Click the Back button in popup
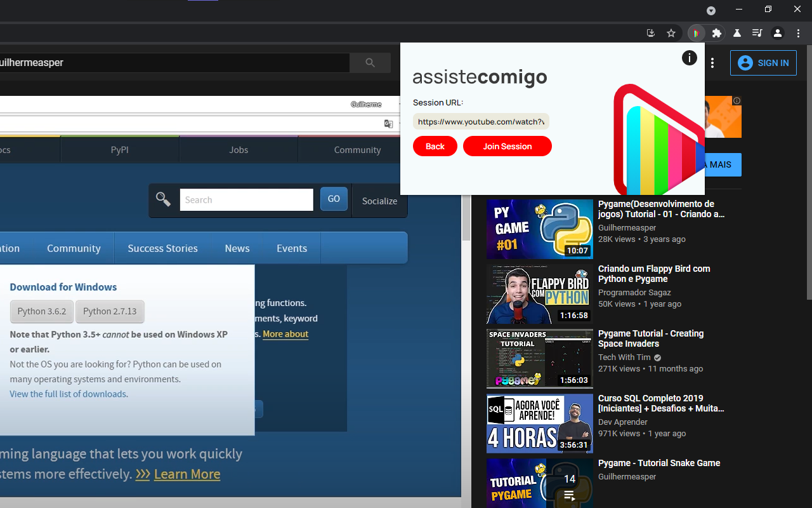 pyautogui.click(x=435, y=146)
